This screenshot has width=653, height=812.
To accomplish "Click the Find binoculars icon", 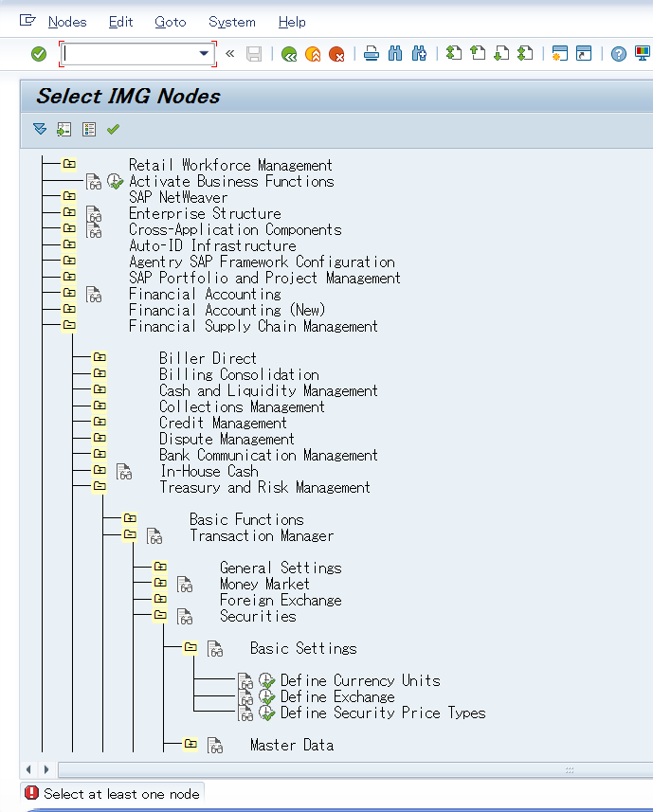I will pyautogui.click(x=395, y=53).
